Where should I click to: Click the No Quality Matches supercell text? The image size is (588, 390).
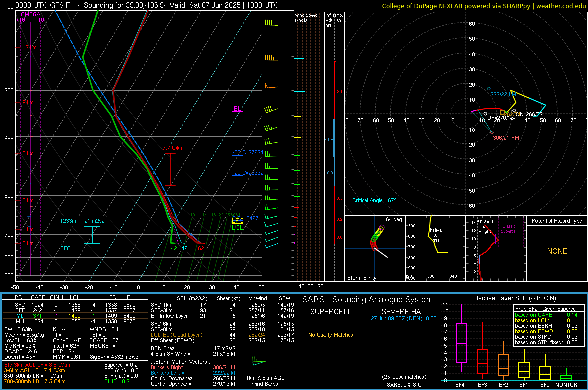point(331,335)
